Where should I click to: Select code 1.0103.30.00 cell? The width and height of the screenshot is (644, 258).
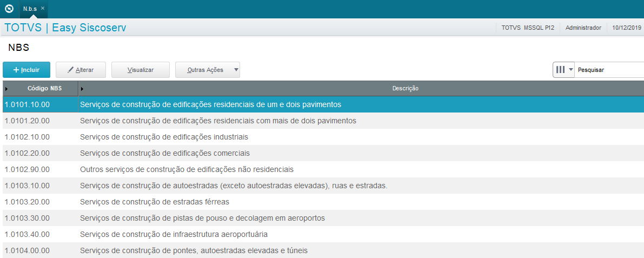tap(40, 218)
